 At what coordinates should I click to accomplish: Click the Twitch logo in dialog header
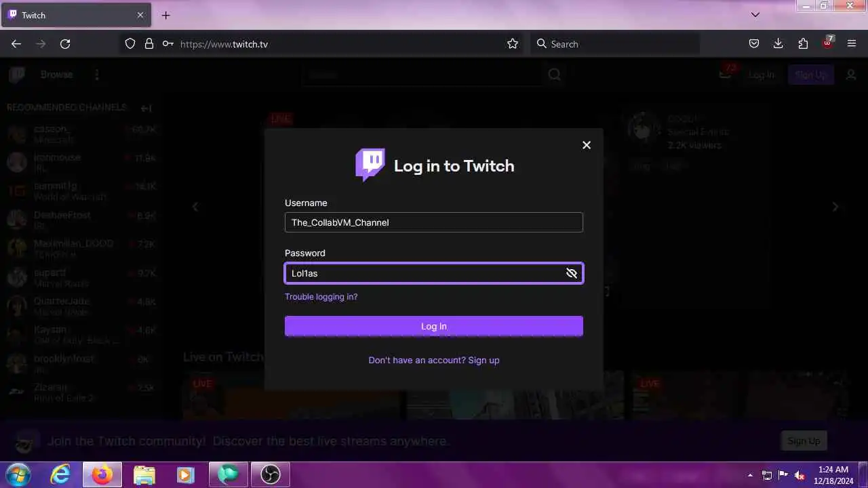[370, 165]
